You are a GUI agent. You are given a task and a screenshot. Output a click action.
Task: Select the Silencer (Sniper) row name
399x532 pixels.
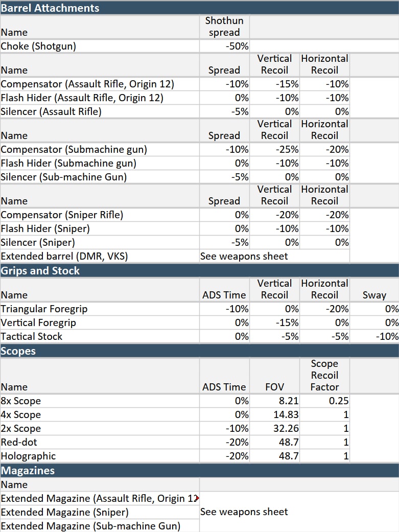pyautogui.click(x=38, y=242)
